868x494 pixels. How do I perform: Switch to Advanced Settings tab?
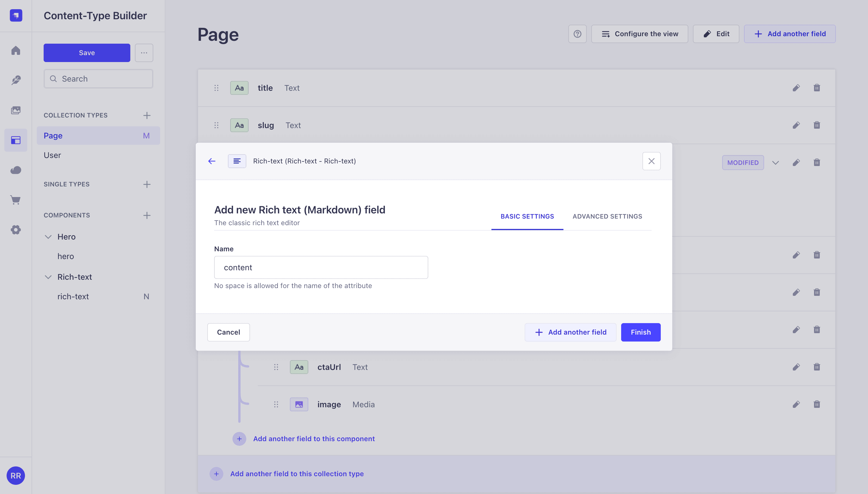coord(607,217)
